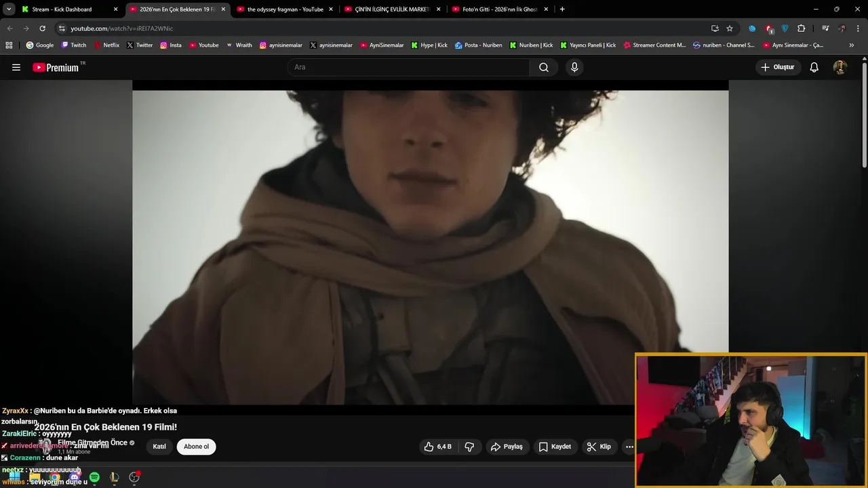Open the Google bookmark

pos(40,45)
